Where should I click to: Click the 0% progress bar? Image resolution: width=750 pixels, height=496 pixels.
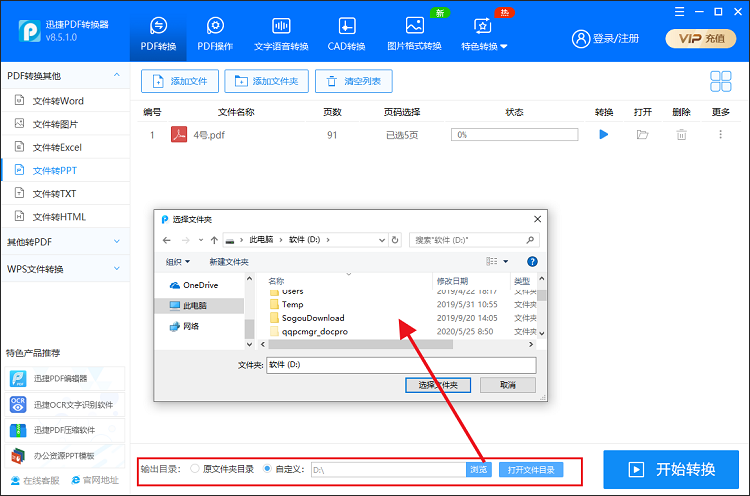tap(514, 135)
